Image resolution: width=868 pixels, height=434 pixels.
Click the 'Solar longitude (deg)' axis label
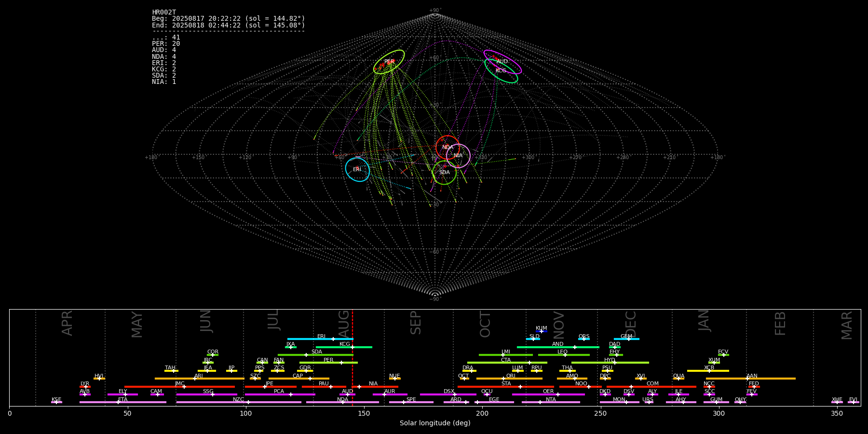[435, 423]
